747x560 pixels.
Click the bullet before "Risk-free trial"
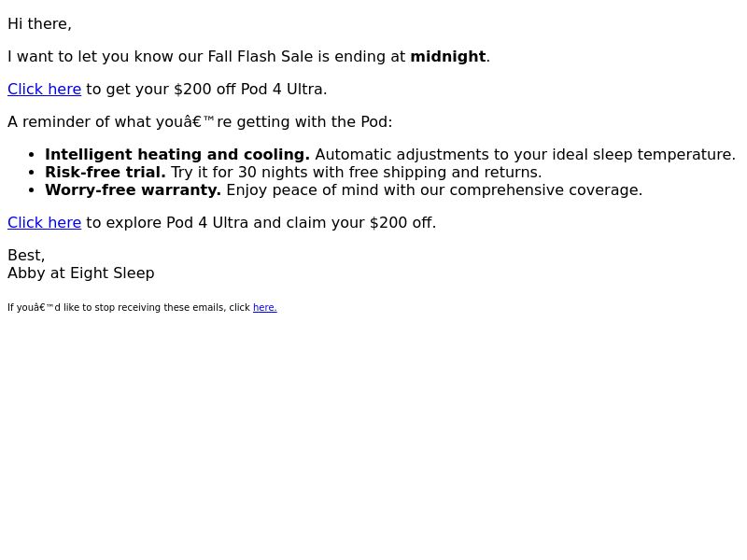pyautogui.click(x=32, y=173)
